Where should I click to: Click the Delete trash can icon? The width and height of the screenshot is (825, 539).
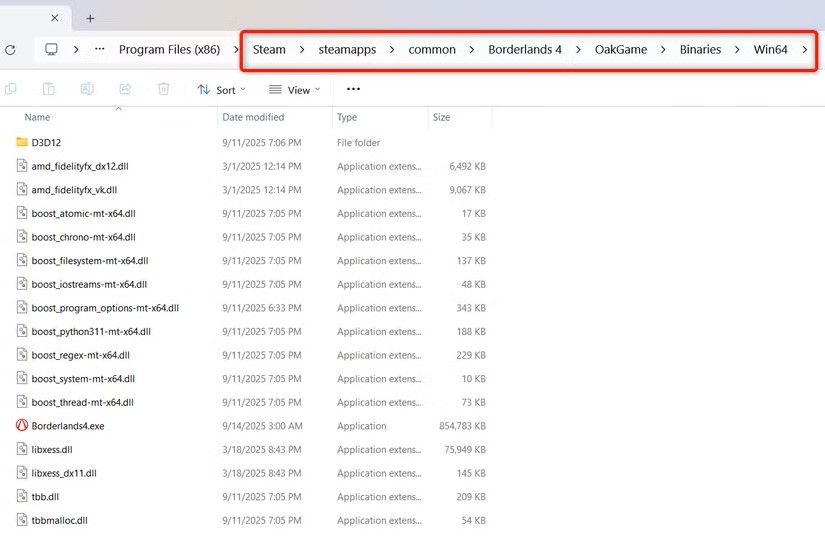tap(163, 89)
